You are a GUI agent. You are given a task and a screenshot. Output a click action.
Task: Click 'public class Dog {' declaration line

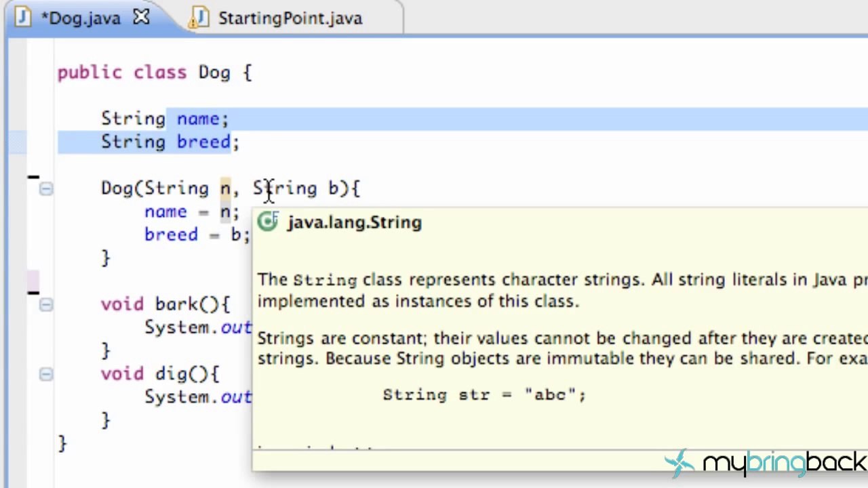(155, 73)
